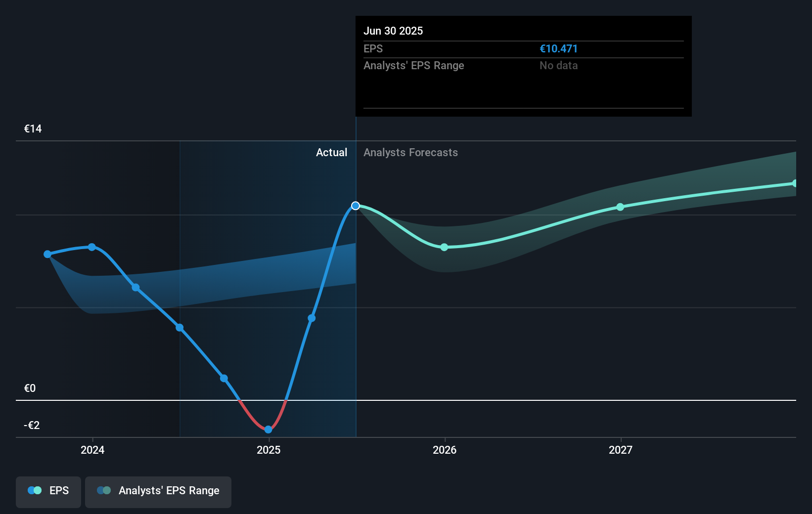Click the Analysts' EPS Range legend dot

pyautogui.click(x=103, y=490)
